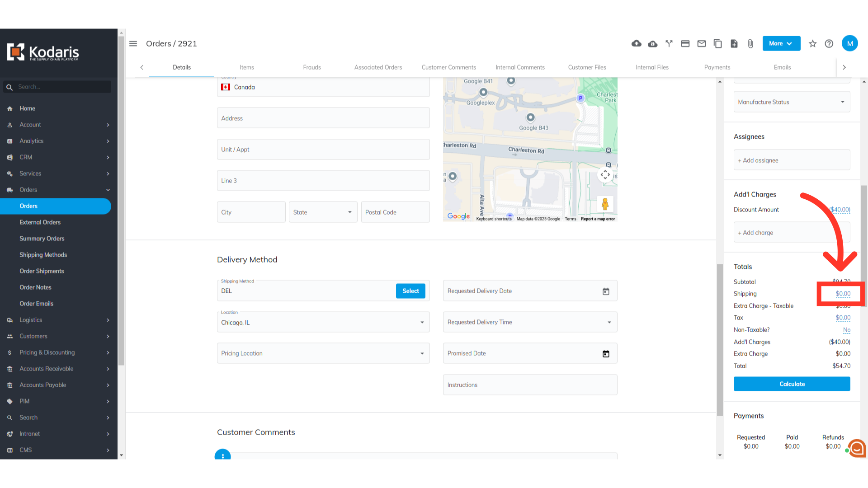Toggle the hamburger navigation menu
Viewport: 868px width, 488px height.
click(133, 43)
